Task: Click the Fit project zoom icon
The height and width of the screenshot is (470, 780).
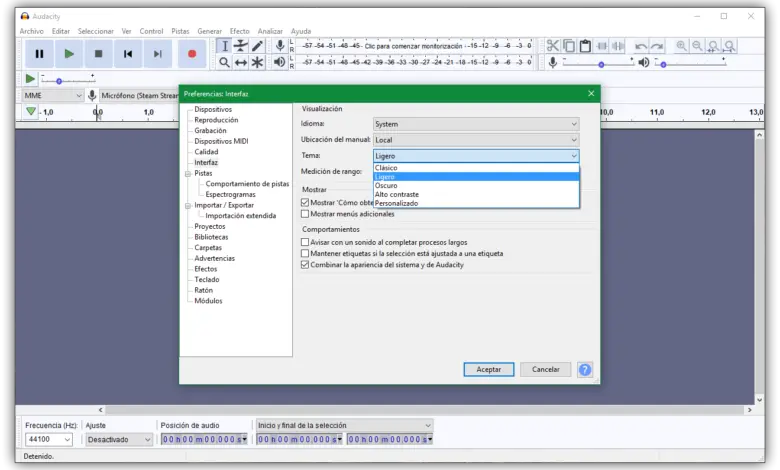Action: coord(730,46)
